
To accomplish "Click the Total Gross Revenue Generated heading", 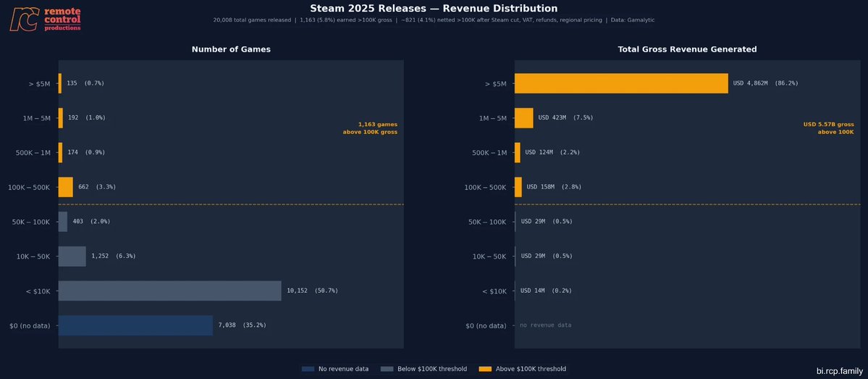I will pyautogui.click(x=687, y=49).
